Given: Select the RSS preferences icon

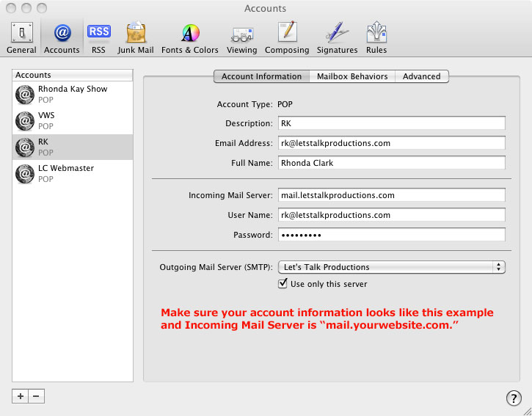Looking at the screenshot, I should (98, 37).
